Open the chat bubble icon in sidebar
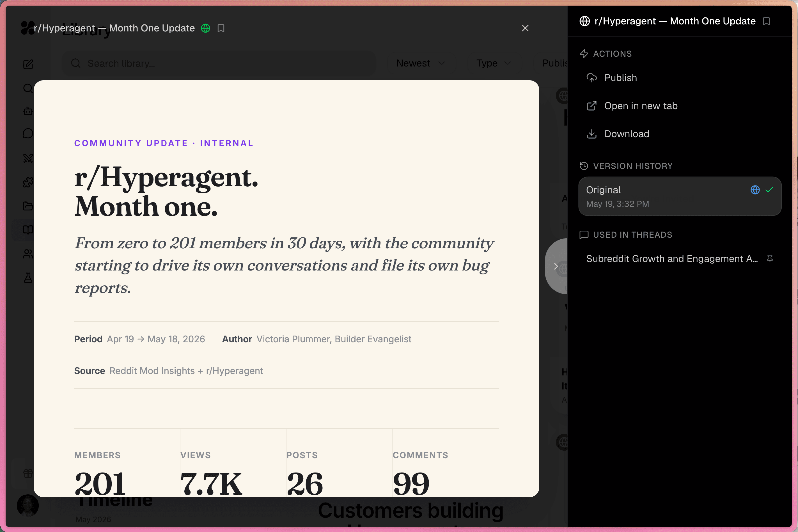The image size is (798, 532). tap(28, 134)
